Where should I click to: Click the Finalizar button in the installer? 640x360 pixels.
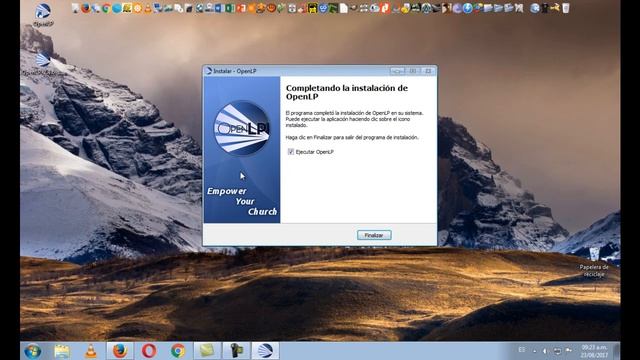click(374, 235)
